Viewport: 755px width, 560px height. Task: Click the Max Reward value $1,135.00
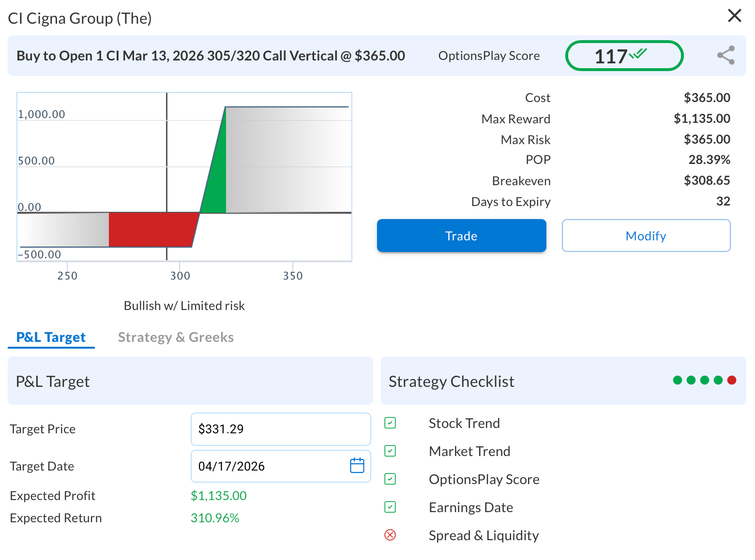(x=702, y=118)
